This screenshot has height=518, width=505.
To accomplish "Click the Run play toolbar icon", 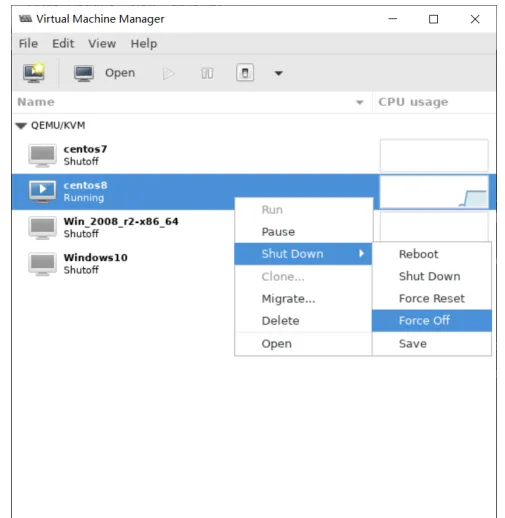I will (169, 73).
